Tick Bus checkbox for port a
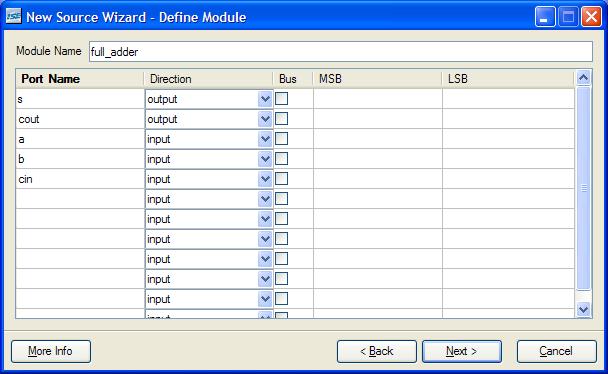 [282, 139]
